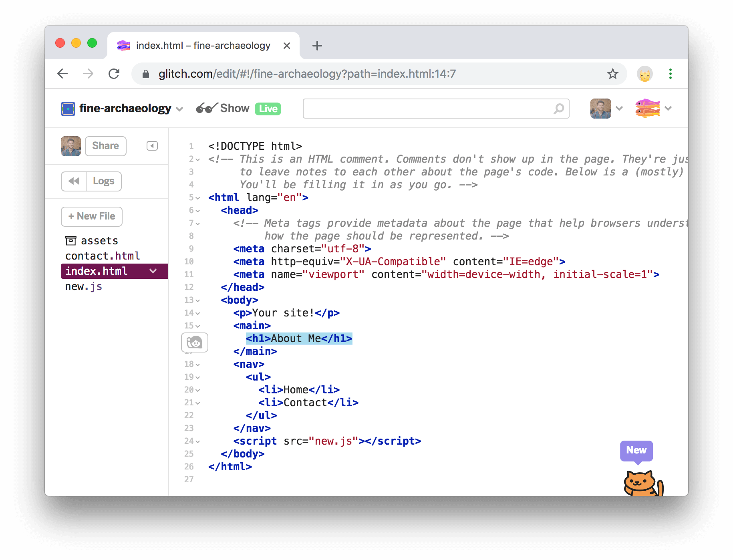733x560 pixels.
Task: Close the index.html browser tab
Action: coord(286,46)
